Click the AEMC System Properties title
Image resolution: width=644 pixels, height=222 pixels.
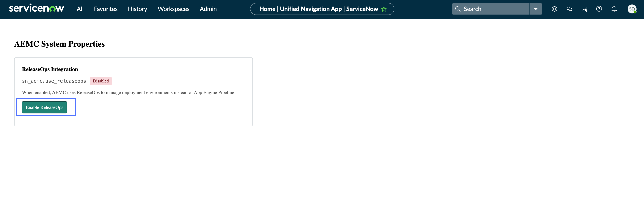coord(59,44)
